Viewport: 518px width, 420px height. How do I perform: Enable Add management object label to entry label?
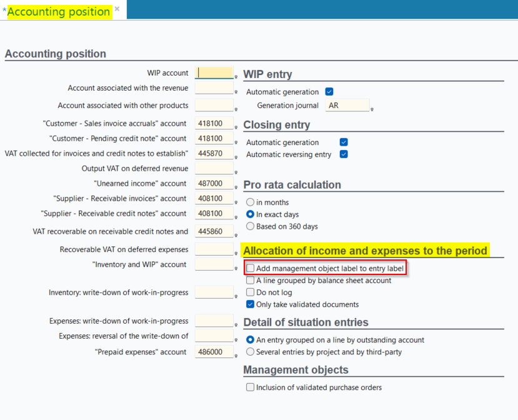[x=251, y=268]
